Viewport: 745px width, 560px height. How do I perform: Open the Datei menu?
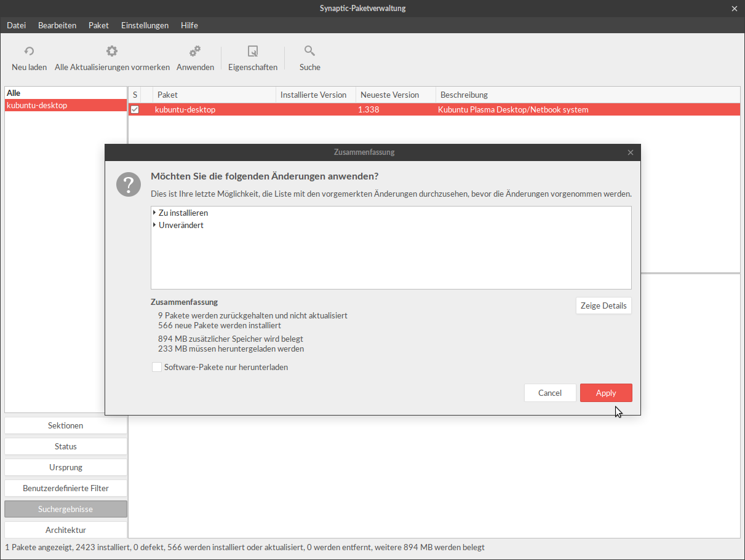pyautogui.click(x=17, y=25)
